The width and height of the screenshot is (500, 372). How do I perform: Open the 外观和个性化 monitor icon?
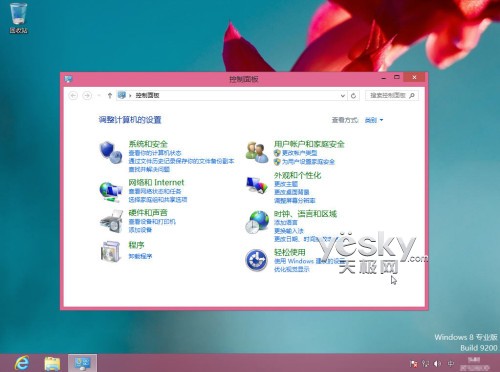coord(257,185)
